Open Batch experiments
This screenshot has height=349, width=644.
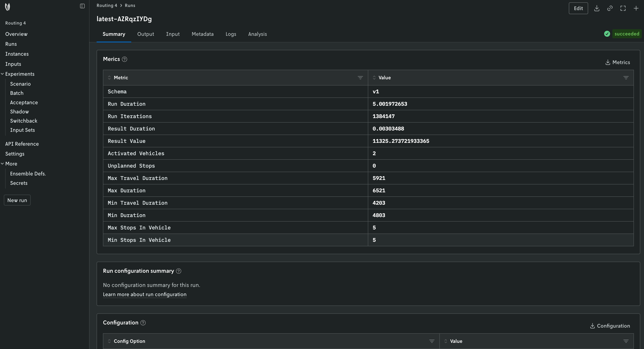pyautogui.click(x=17, y=93)
